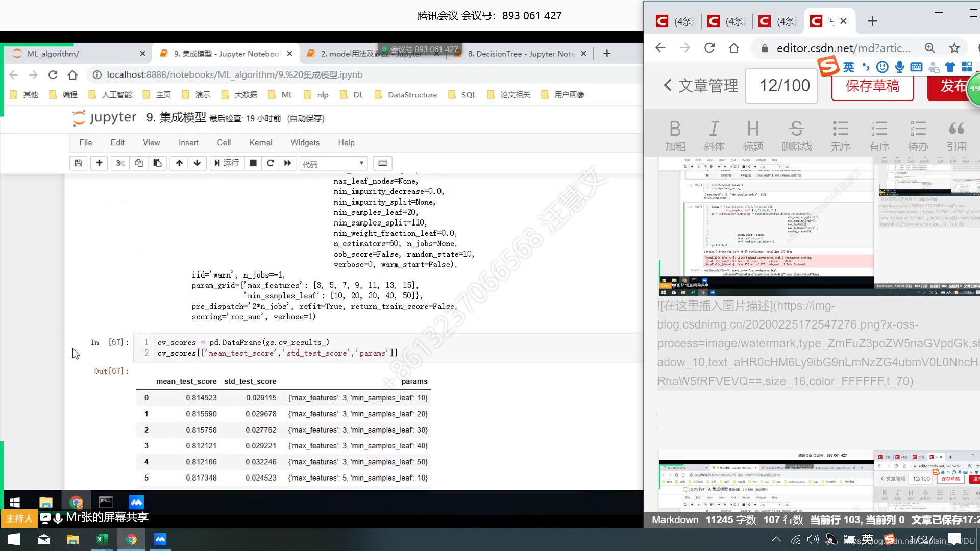Open the SQL bookmark folder
The image size is (980, 551).
462,95
